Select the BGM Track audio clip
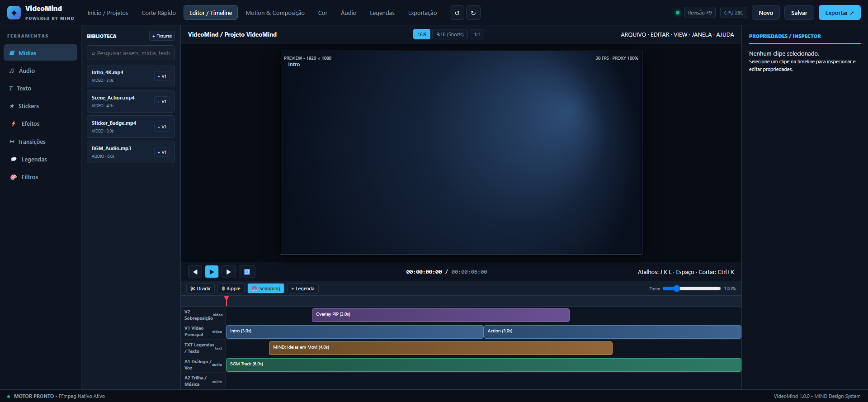 coord(484,365)
